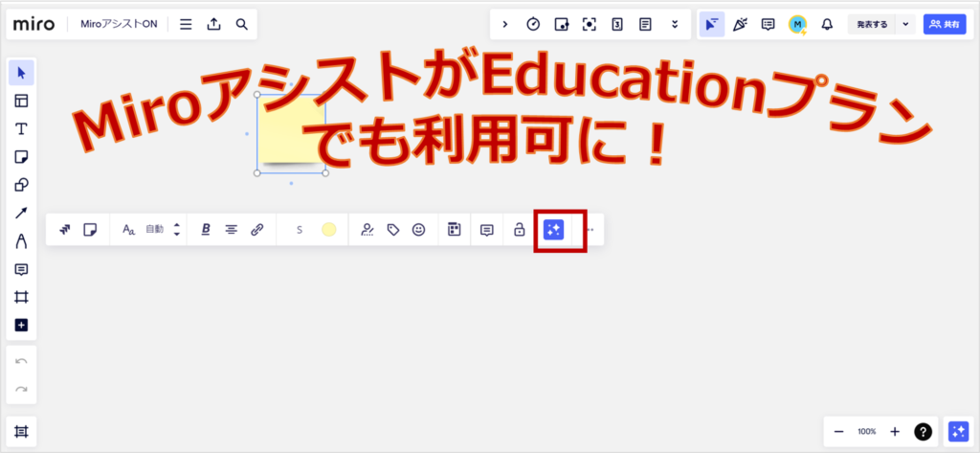
Task: Insert a link with chain icon
Action: (x=256, y=230)
